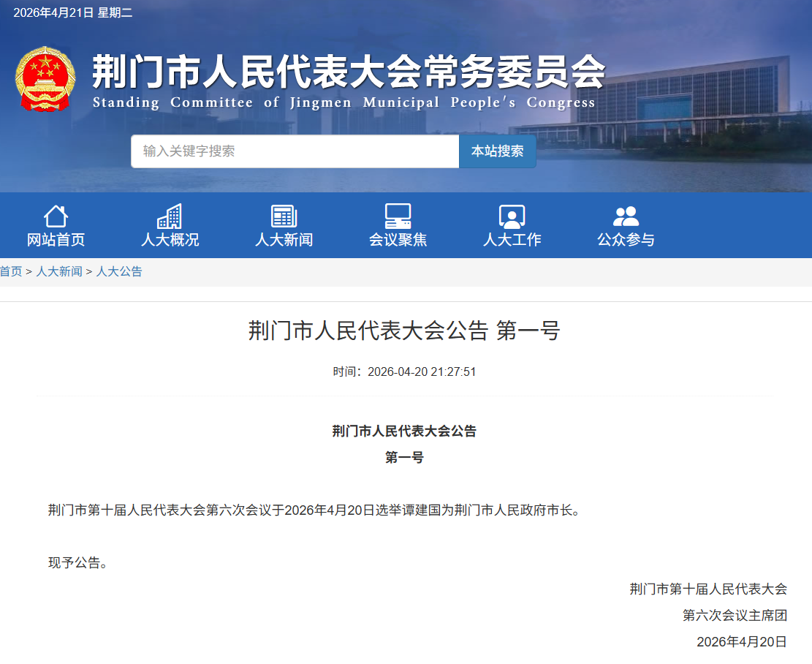Click the 人大概况 building icon
The image size is (812, 664).
point(170,215)
